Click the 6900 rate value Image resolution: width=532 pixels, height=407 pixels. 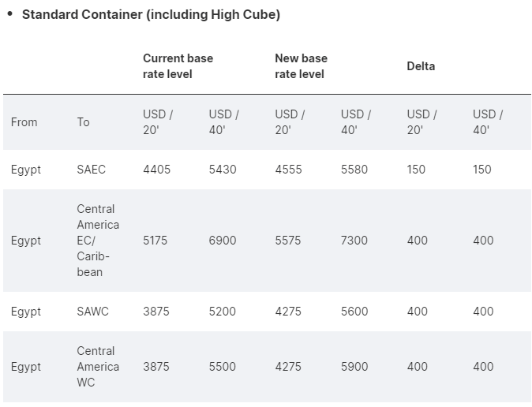tap(222, 241)
